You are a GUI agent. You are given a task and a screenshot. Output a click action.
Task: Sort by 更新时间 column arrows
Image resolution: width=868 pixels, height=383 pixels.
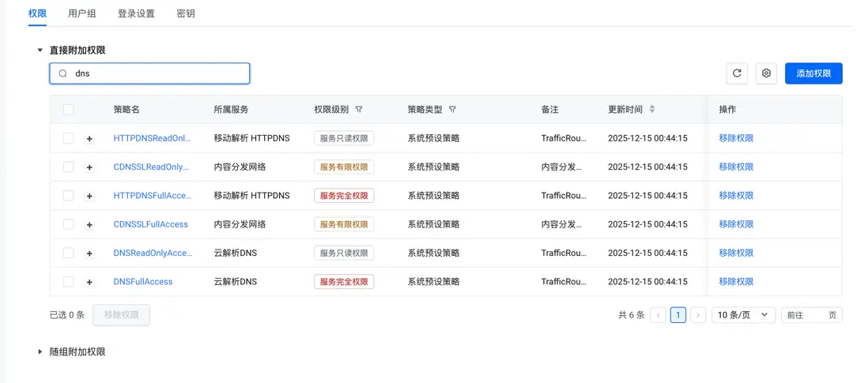point(652,110)
